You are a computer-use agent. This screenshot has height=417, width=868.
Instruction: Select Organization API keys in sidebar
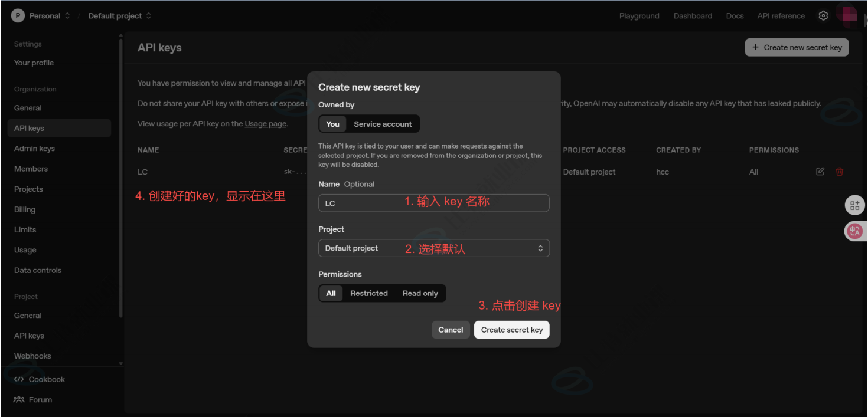coord(59,128)
